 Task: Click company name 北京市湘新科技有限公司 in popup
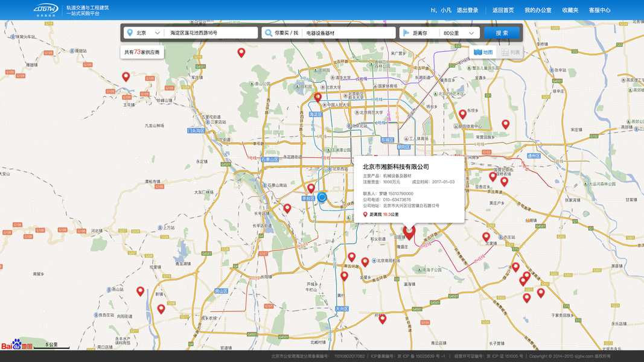pos(395,167)
